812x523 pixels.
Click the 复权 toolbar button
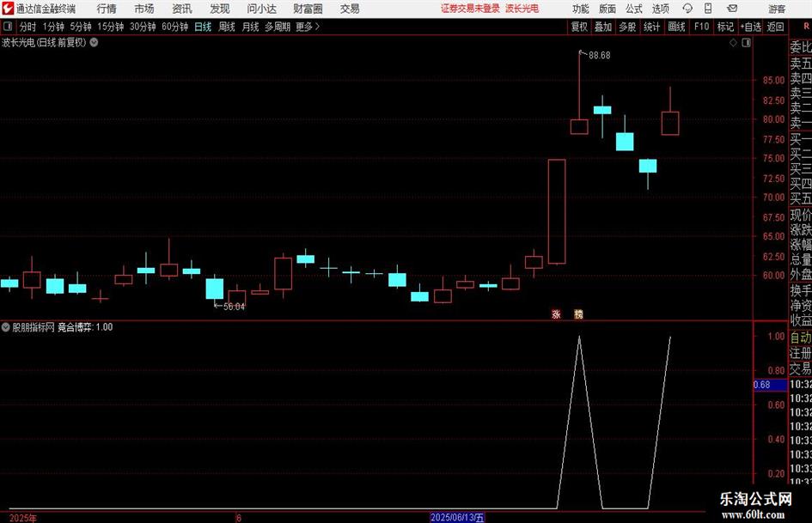tap(579, 27)
